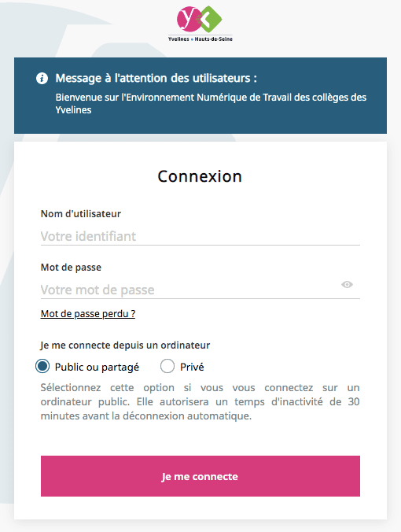The width and height of the screenshot is (401, 532).
Task: Focus the Votre identifiant username field
Action: pos(200,236)
